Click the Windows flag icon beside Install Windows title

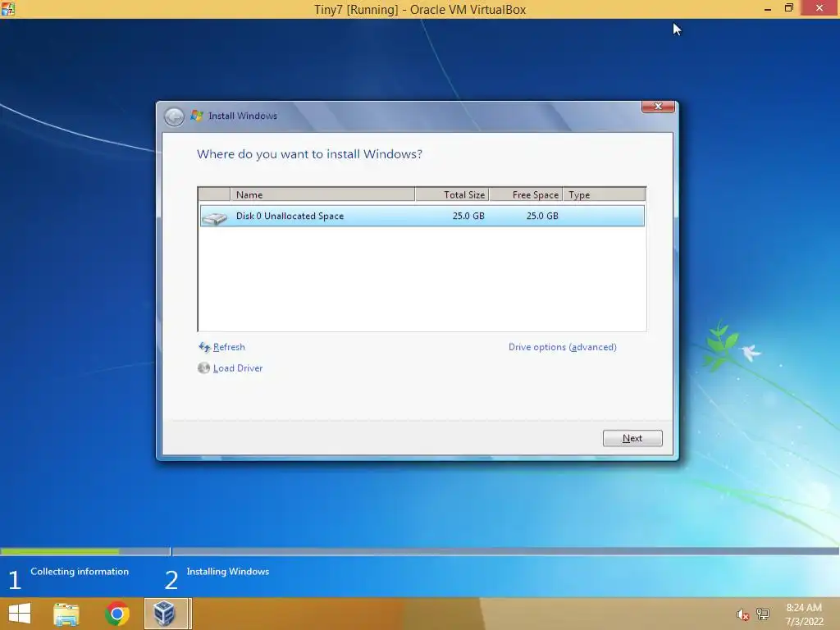(x=197, y=116)
